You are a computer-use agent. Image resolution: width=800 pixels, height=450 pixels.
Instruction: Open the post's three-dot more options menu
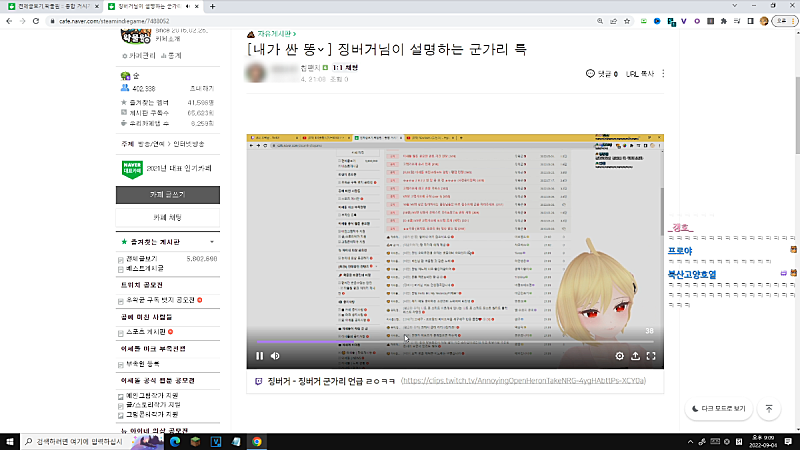click(x=663, y=73)
